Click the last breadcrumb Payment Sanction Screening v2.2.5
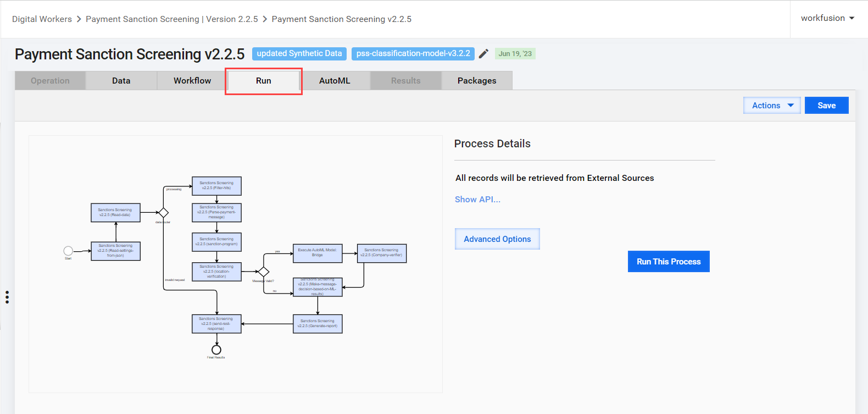Viewport: 868px width, 414px height. pos(342,19)
